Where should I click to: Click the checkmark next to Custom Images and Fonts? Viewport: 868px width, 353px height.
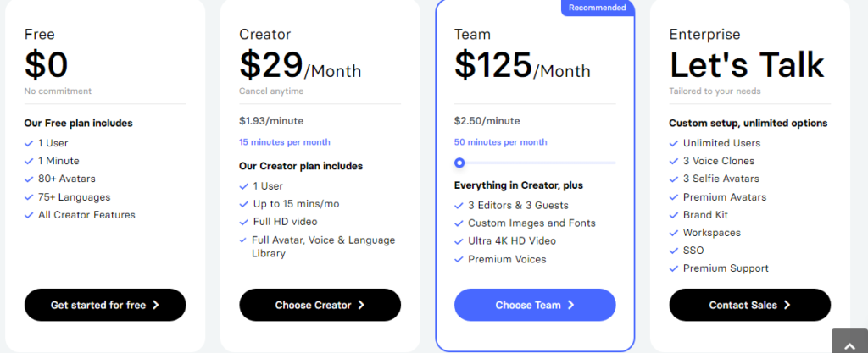tap(459, 223)
